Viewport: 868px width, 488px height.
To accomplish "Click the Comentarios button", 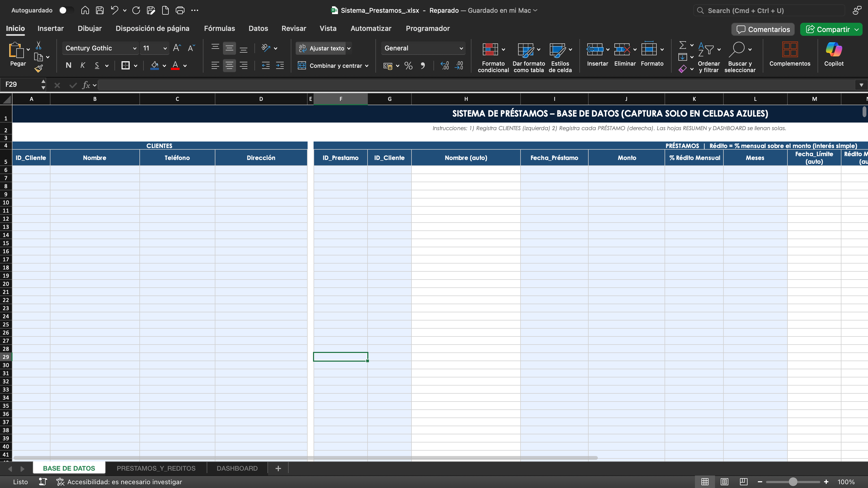I will [763, 29].
